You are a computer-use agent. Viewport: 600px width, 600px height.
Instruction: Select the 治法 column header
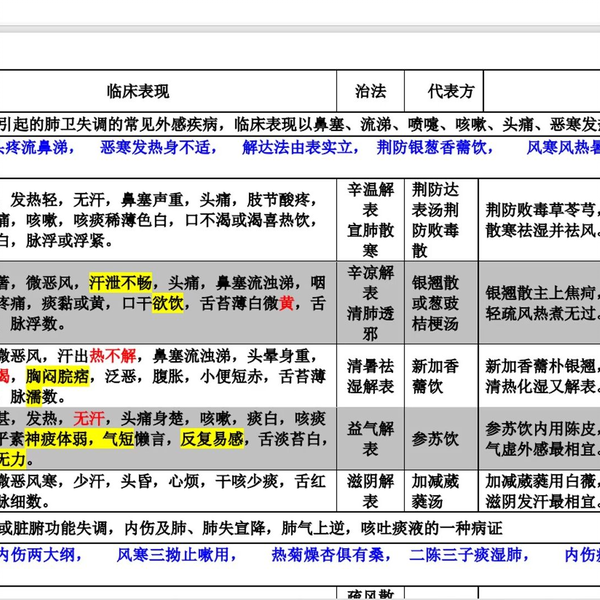[370, 91]
